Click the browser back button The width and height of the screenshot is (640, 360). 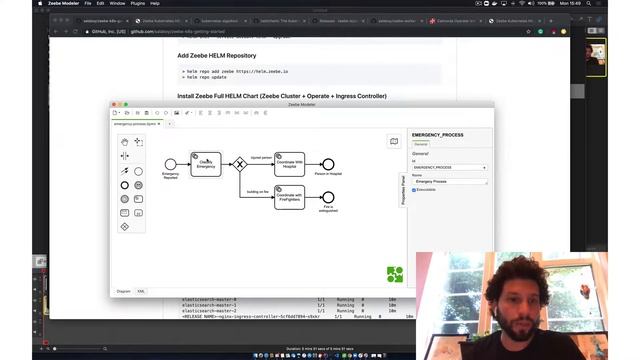56,31
